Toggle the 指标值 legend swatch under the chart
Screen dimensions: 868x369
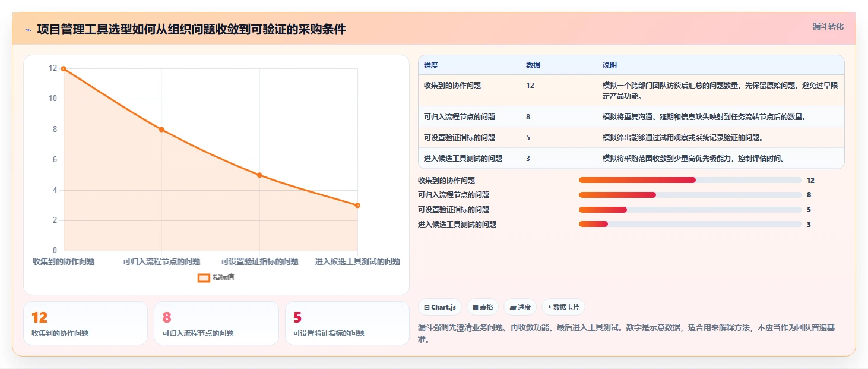(x=204, y=277)
